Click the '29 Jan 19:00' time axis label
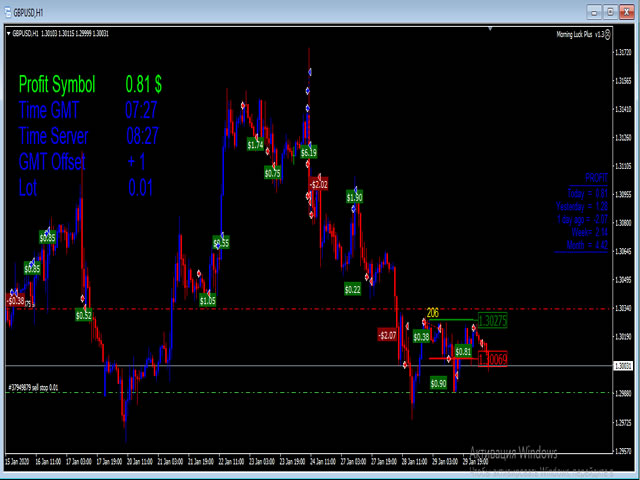This screenshot has width=640, height=480. click(476, 462)
